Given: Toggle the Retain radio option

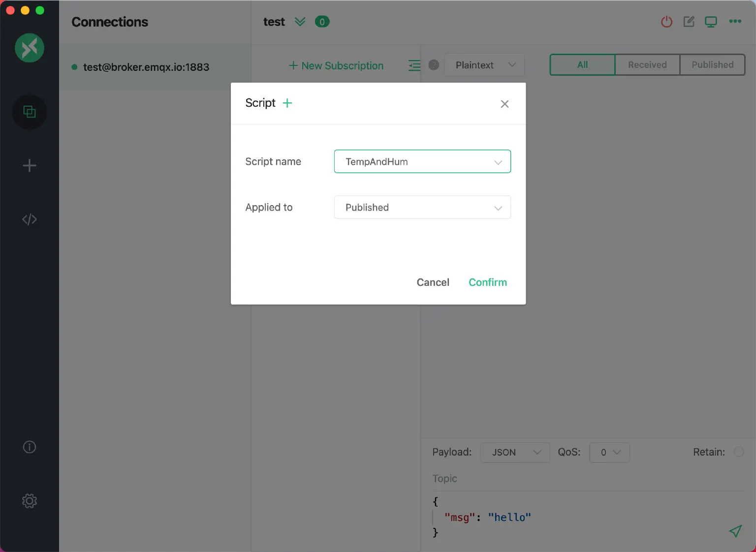Looking at the screenshot, I should point(739,452).
